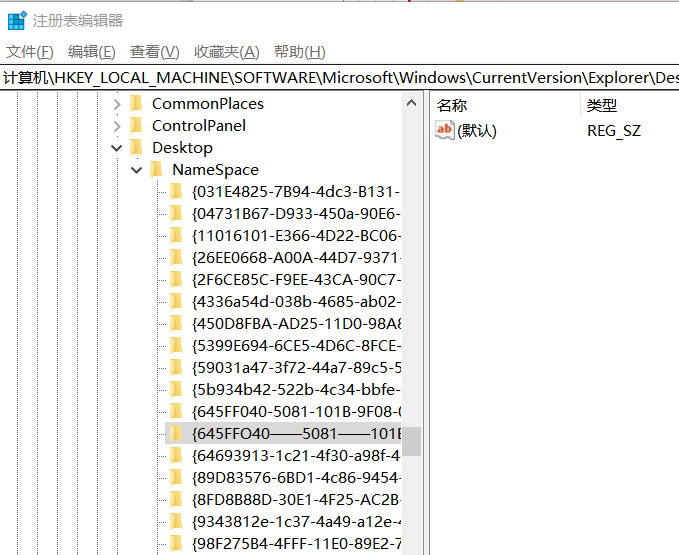
Task: Select key {2F6CE85C-F9EE-43CA-90C7-
Action: pyautogui.click(x=296, y=280)
